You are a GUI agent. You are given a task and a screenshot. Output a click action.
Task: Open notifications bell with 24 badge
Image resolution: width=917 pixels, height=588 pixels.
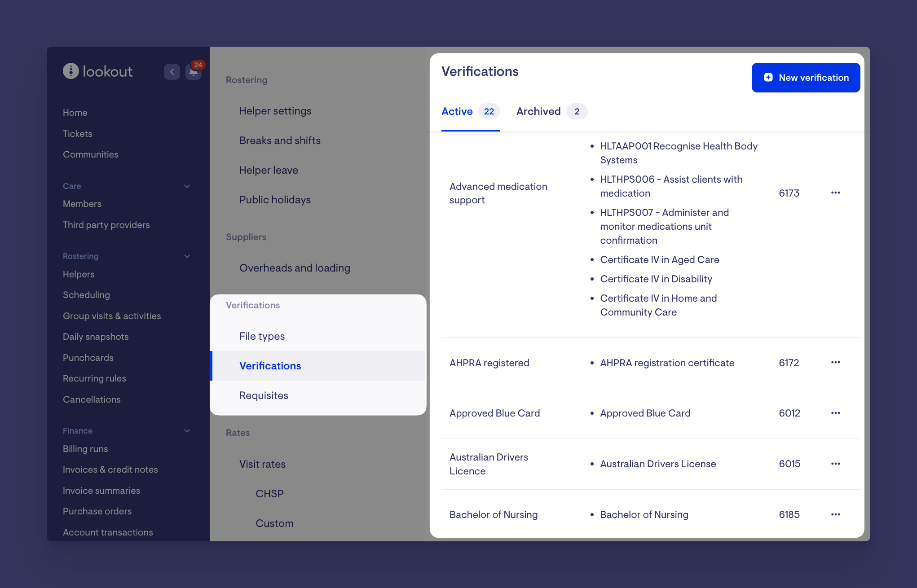pyautogui.click(x=194, y=72)
